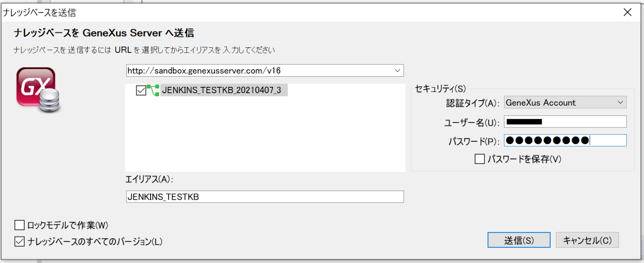Focus the ユーザー名 username field
The image size is (644, 263).
[564, 121]
